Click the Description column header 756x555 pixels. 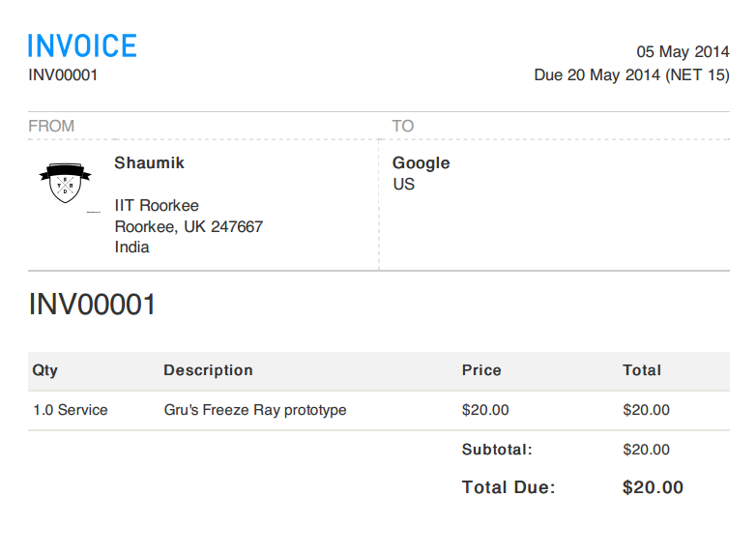[208, 370]
